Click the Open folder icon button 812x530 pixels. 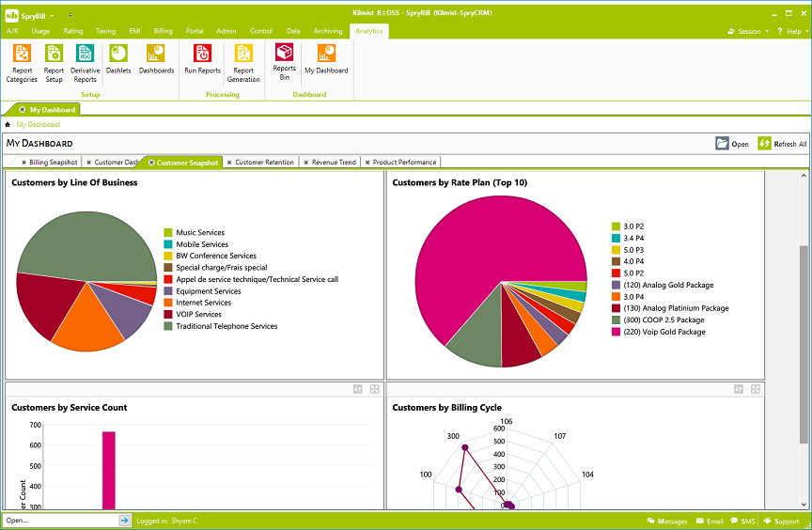[x=722, y=144]
